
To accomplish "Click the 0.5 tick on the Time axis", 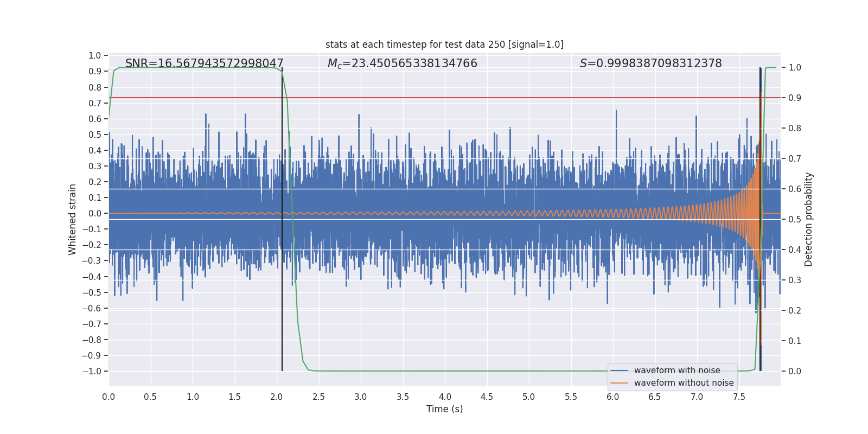I will coord(150,397).
